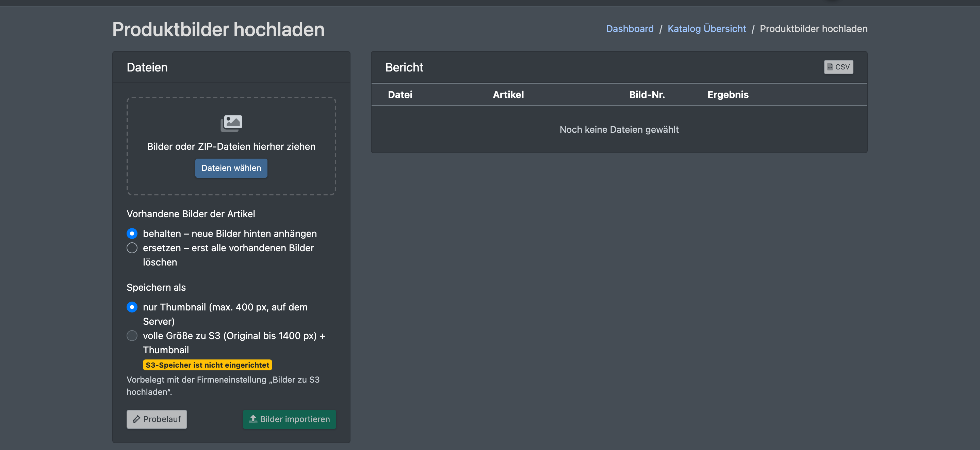Click the Bericht panel title

point(404,67)
